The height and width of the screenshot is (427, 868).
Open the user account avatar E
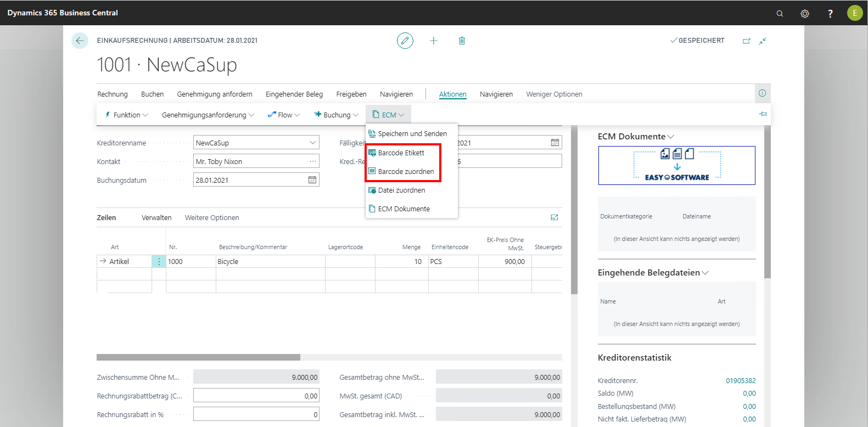click(x=855, y=13)
